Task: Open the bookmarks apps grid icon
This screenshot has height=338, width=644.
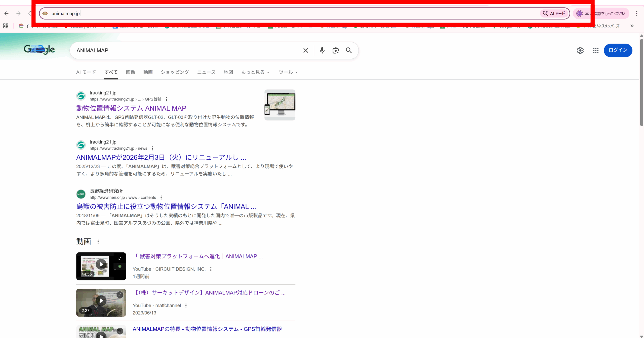Action: coord(6,26)
